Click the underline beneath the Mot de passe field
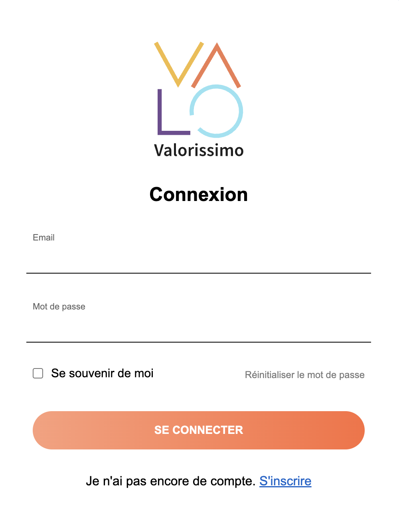Screen dimensions: 399x532 (x=199, y=342)
